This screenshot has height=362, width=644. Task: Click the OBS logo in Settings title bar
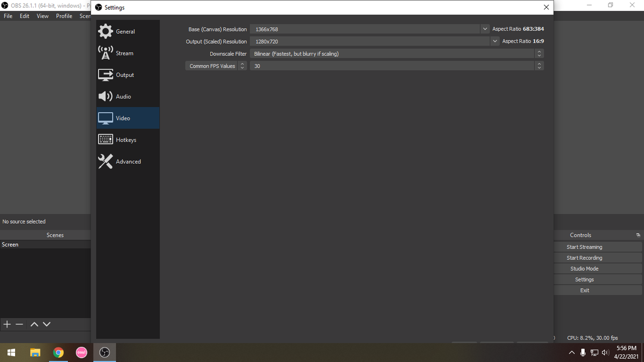(99, 8)
